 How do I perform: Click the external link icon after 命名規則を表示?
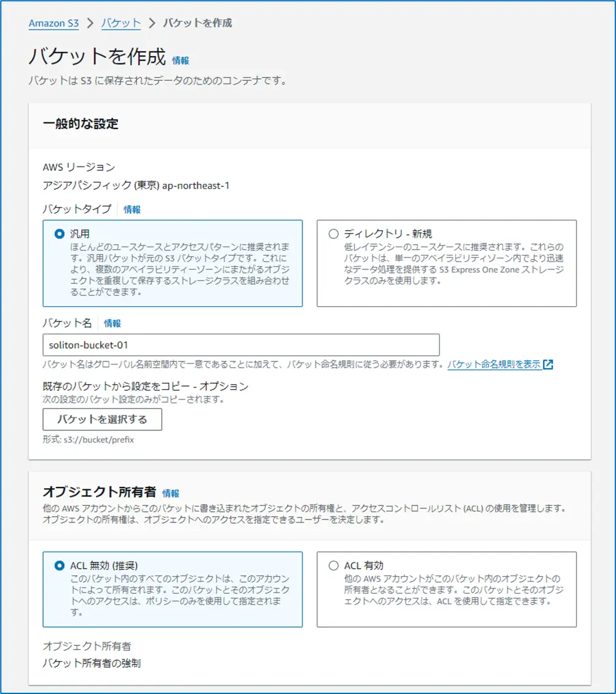pyautogui.click(x=548, y=365)
